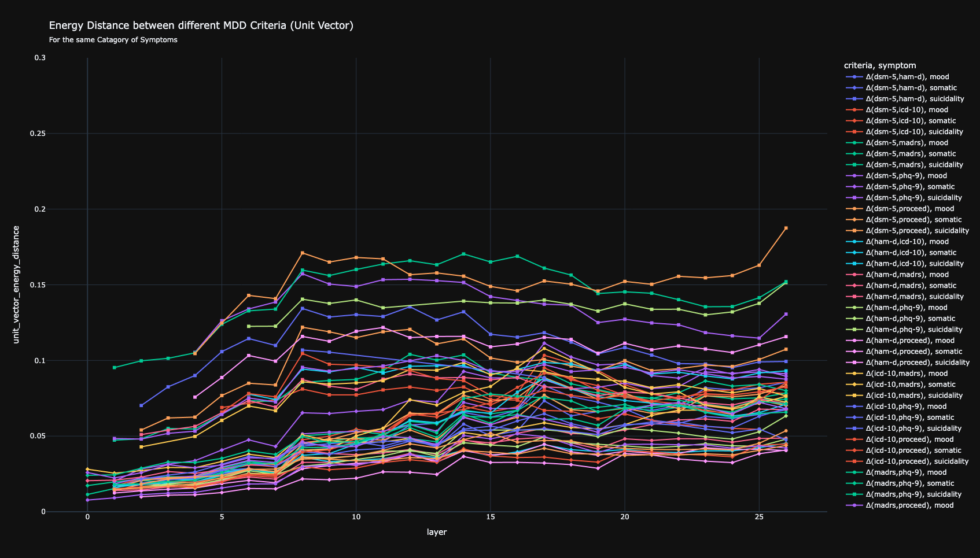Select Δ(icd-10,proceed), mood in the legend
The height and width of the screenshot is (558, 980).
pos(908,439)
